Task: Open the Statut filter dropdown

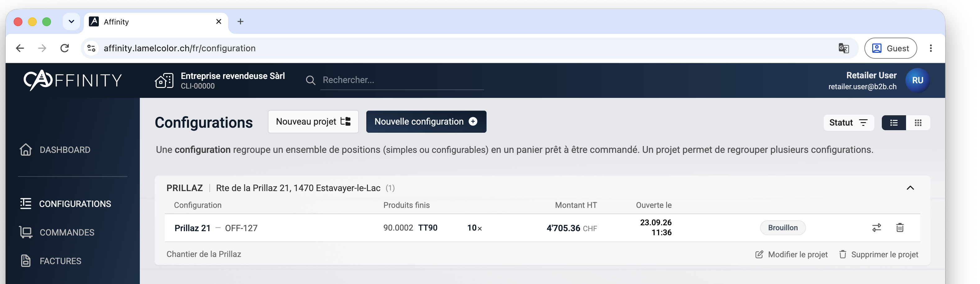Action: [x=848, y=123]
